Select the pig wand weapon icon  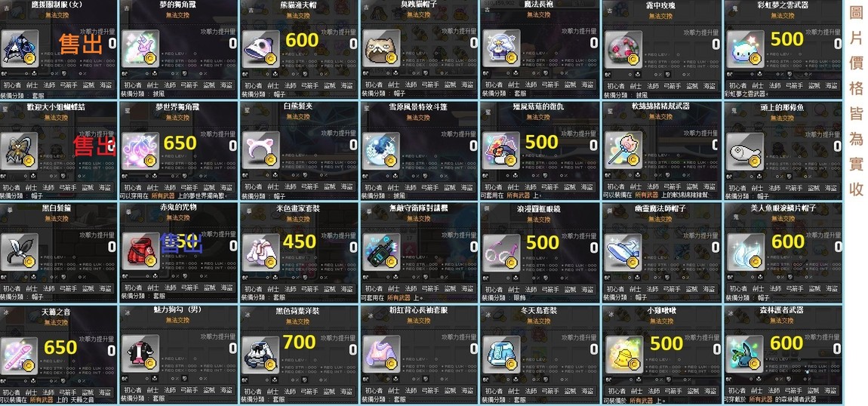coord(623,150)
